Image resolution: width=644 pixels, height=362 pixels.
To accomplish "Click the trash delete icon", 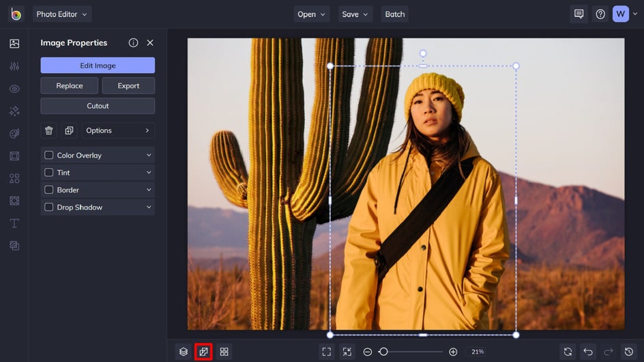I will point(49,130).
